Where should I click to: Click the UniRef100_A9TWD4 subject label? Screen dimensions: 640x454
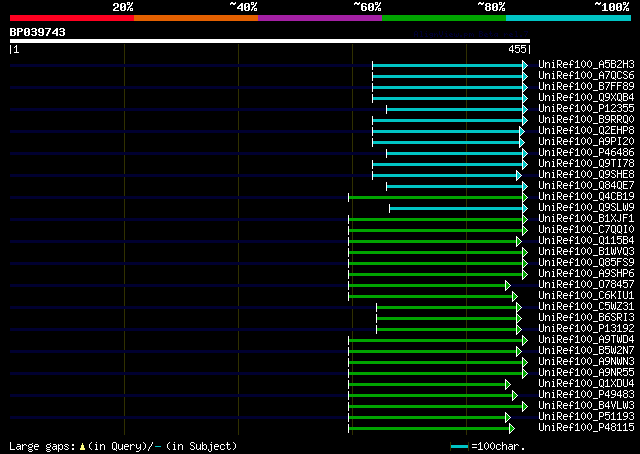pos(586,340)
